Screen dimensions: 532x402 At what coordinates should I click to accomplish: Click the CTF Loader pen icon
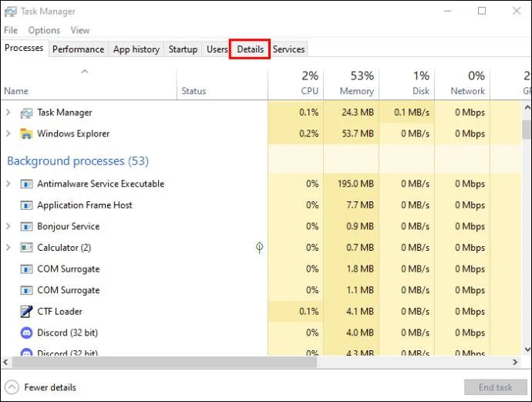(x=26, y=312)
